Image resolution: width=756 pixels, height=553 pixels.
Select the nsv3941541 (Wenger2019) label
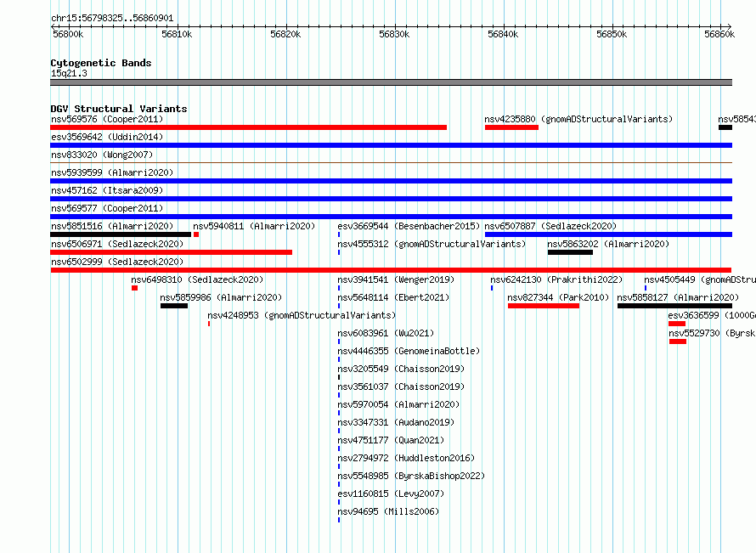[396, 279]
